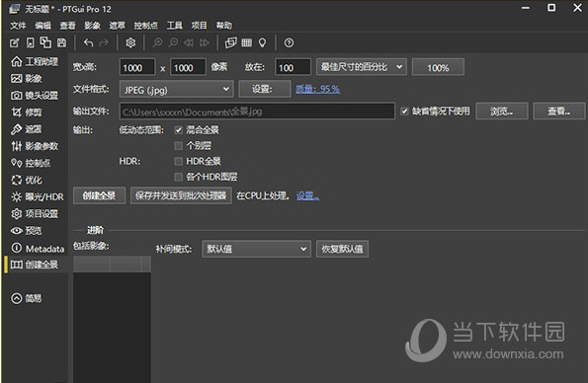Open 曝光/HDR sidebar tab
Viewport: 588px width, 383px height.
click(38, 196)
